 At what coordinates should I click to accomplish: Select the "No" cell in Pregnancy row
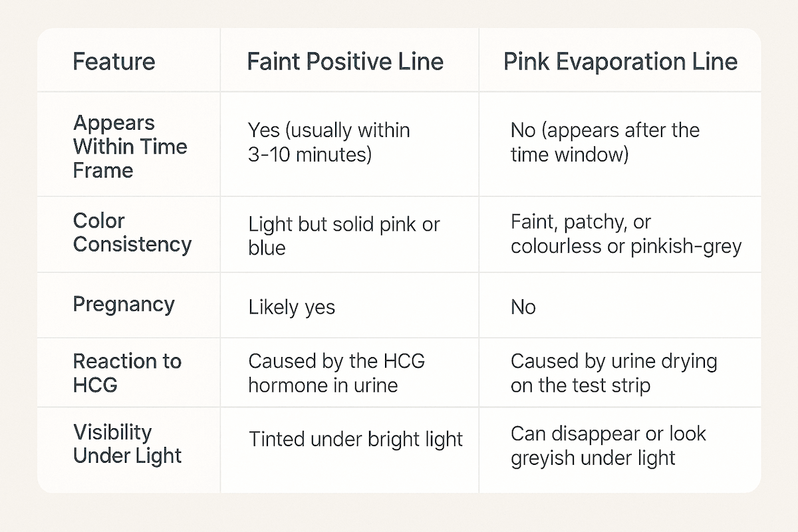click(523, 307)
